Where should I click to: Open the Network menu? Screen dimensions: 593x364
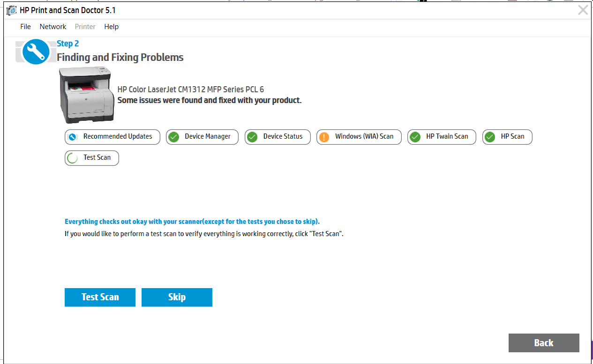click(53, 27)
